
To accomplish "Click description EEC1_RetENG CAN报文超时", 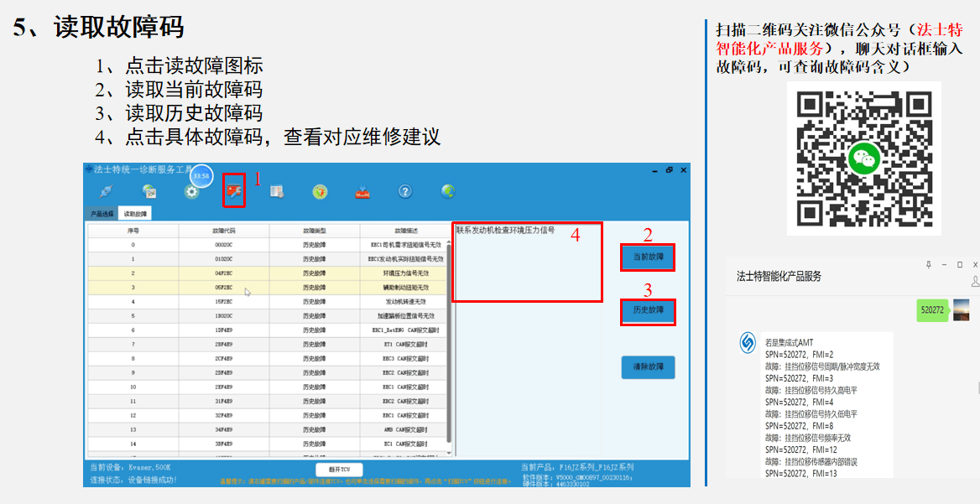I will point(405,330).
